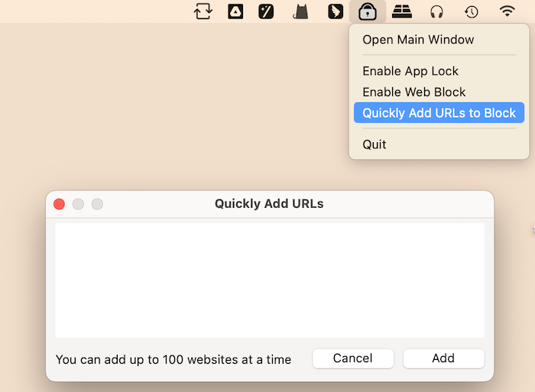535x392 pixels.
Task: Close the Quickly Add URLs window
Action: click(59, 204)
